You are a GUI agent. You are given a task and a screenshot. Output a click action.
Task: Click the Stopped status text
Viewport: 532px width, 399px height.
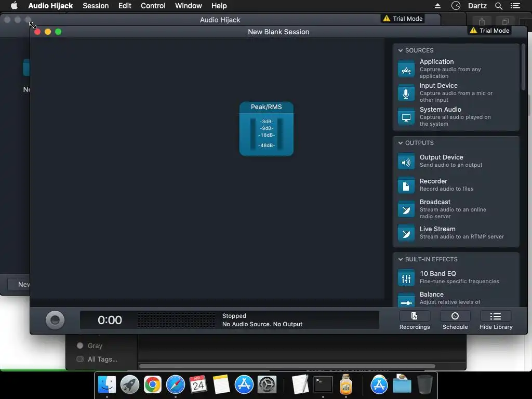pyautogui.click(x=234, y=316)
